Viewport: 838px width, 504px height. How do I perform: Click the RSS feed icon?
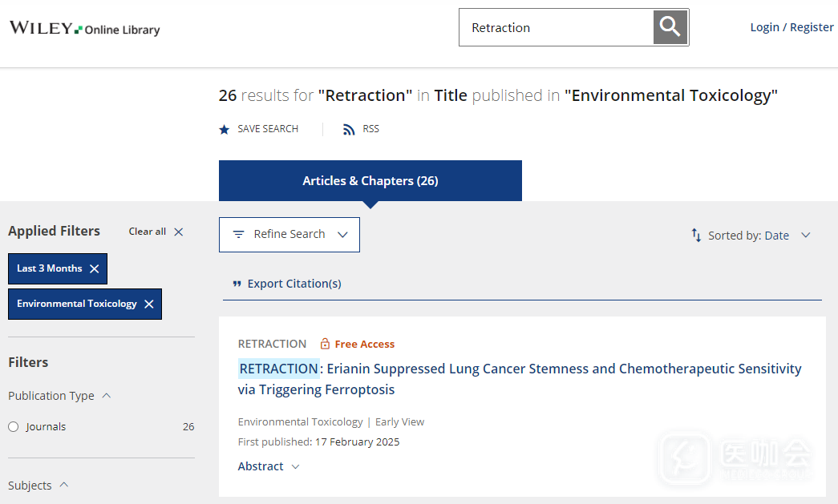349,129
